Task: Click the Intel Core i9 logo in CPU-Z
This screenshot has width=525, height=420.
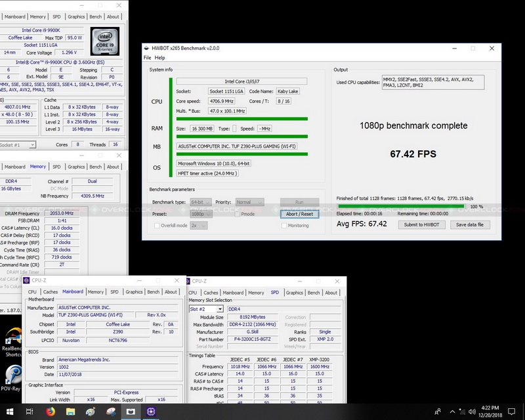Action: (105, 41)
